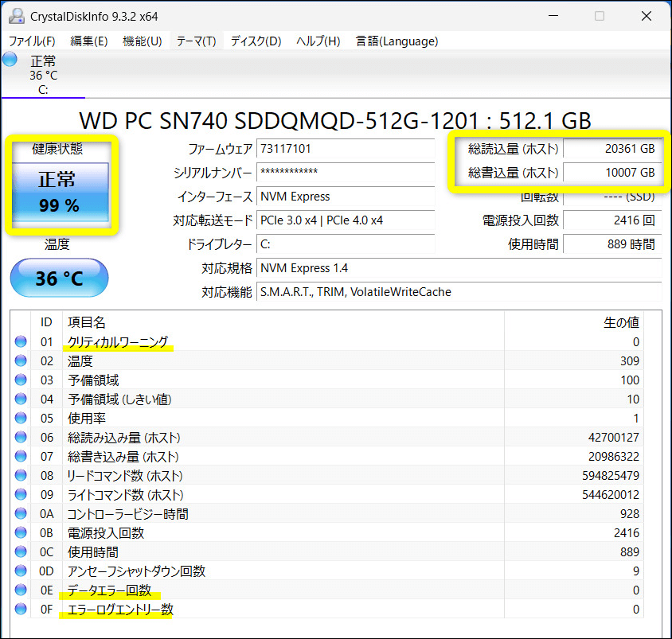Click the 対応規格 field NVM Express 1.4

(459, 268)
